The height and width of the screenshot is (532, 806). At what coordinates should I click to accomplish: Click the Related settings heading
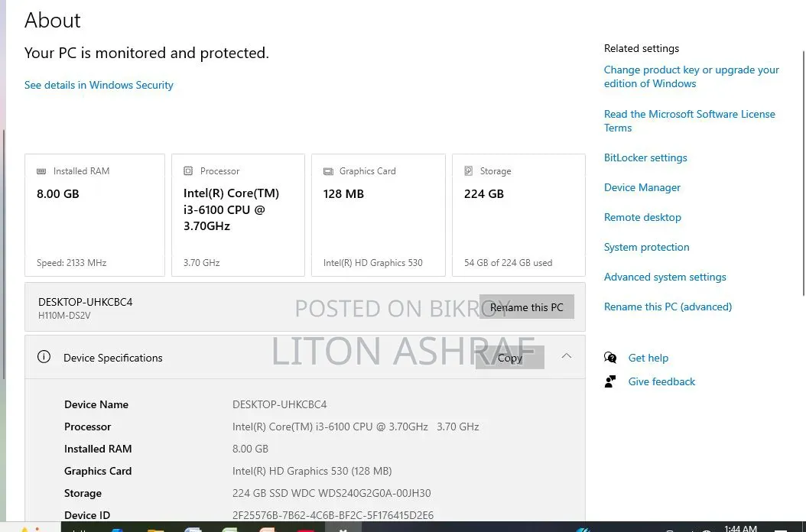click(642, 48)
